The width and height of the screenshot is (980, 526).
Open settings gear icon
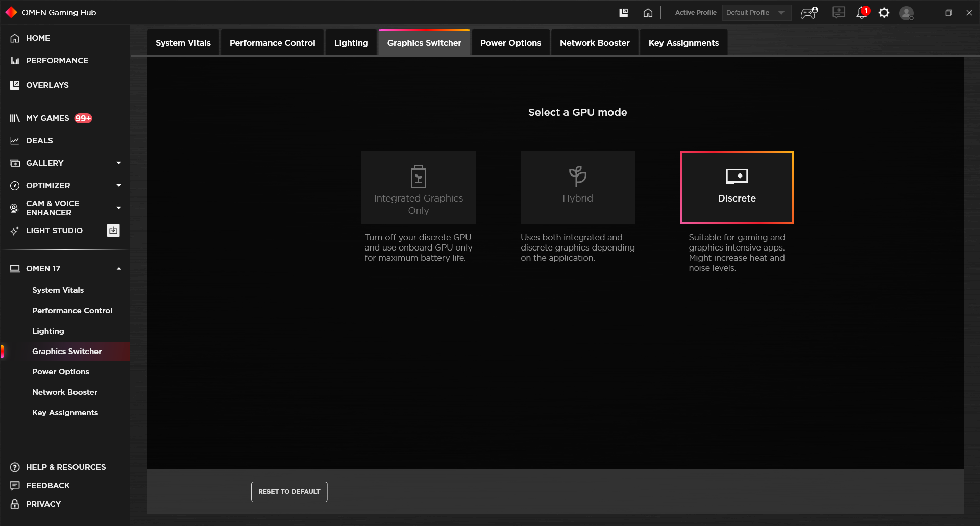pyautogui.click(x=884, y=13)
